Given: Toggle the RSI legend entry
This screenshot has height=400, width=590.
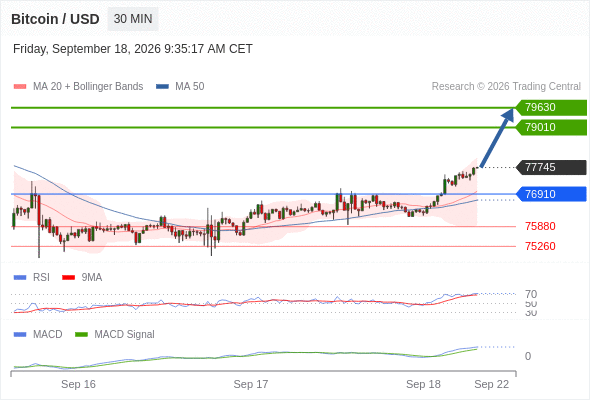Looking at the screenshot, I should [32, 277].
